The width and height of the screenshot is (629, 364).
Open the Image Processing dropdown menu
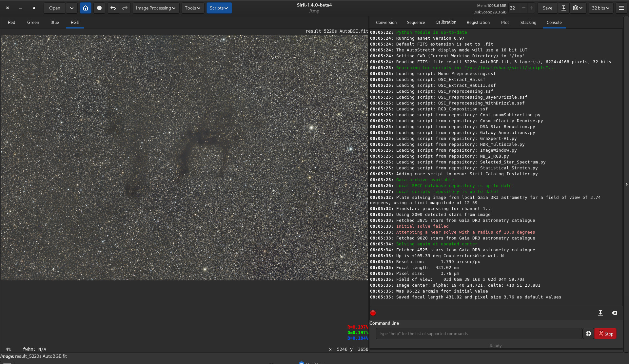point(156,8)
